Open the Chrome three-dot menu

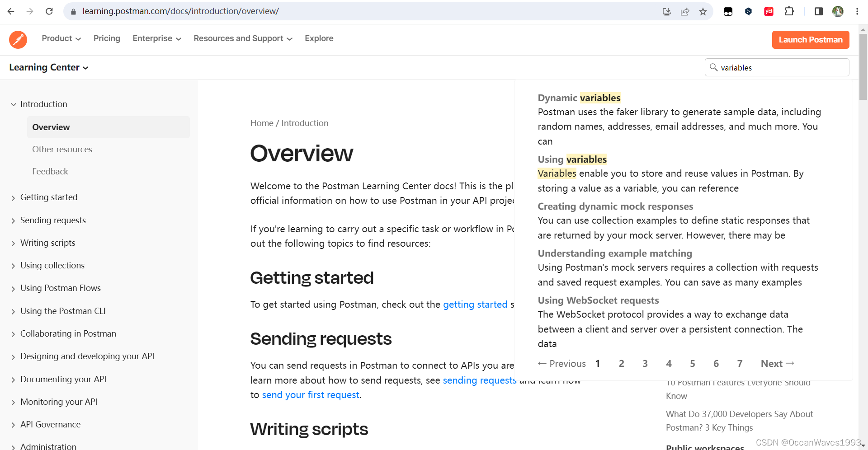[x=857, y=11]
